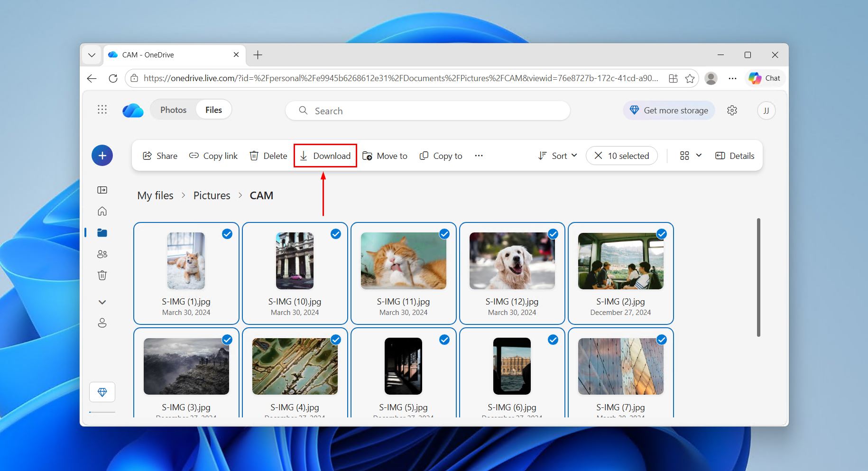Deselect S-IMG (5).jpg checkmark
The width and height of the screenshot is (868, 471).
coord(444,340)
